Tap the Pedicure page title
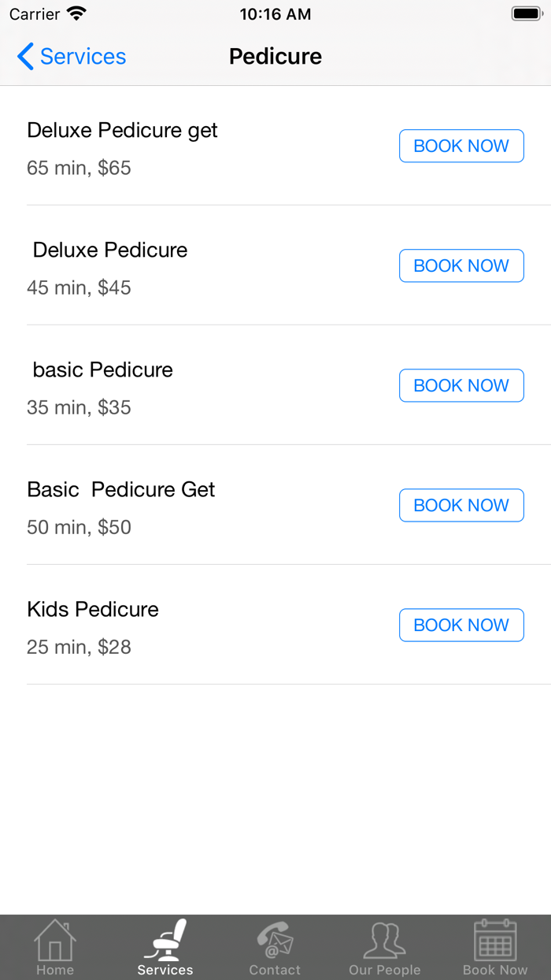 275,57
